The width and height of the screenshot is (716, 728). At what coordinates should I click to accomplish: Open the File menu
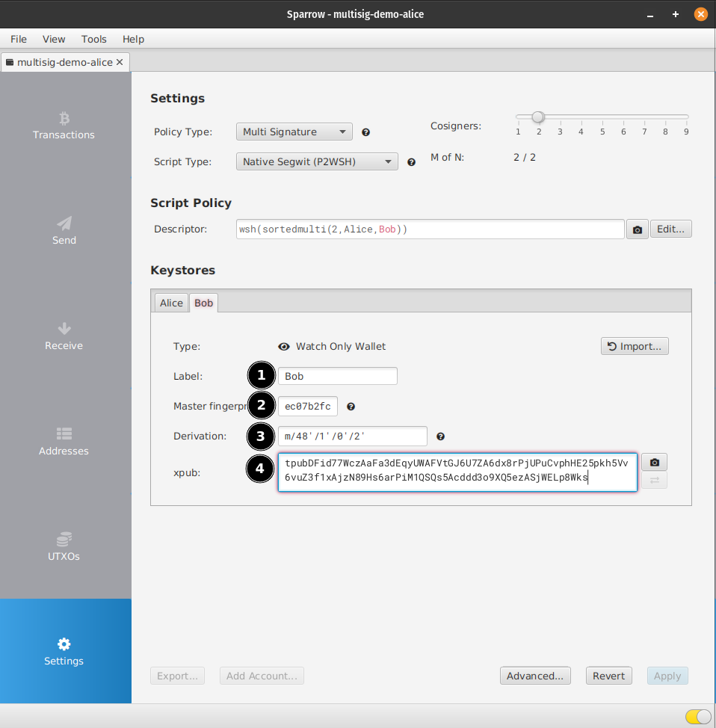(x=19, y=39)
